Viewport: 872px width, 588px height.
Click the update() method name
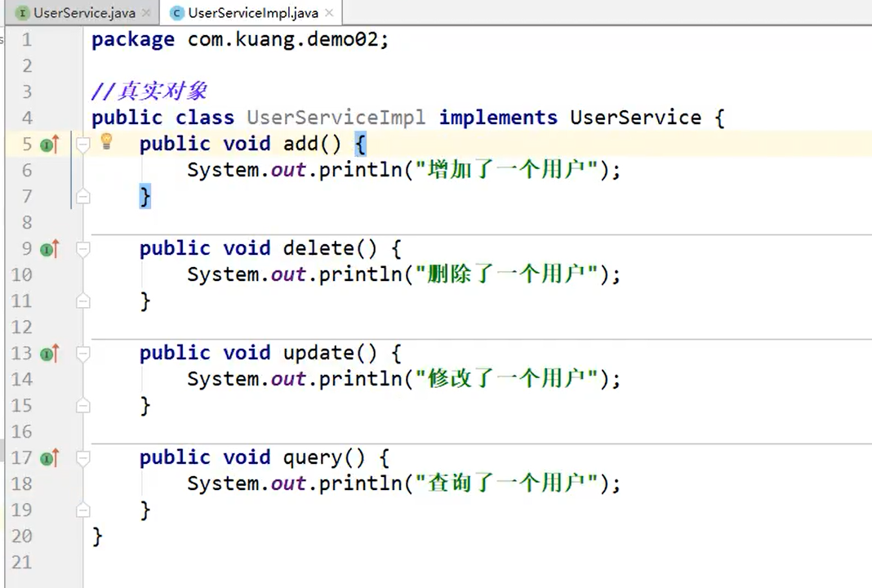(x=318, y=354)
